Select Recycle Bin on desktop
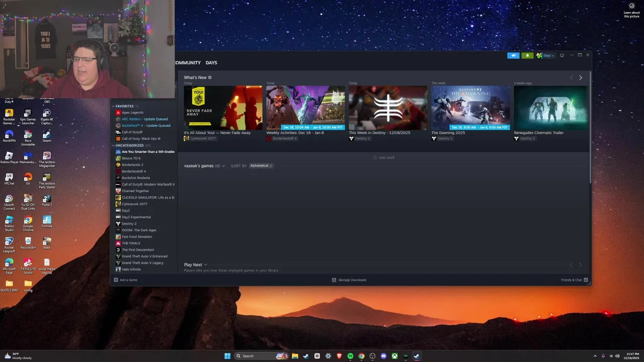 tap(28, 243)
